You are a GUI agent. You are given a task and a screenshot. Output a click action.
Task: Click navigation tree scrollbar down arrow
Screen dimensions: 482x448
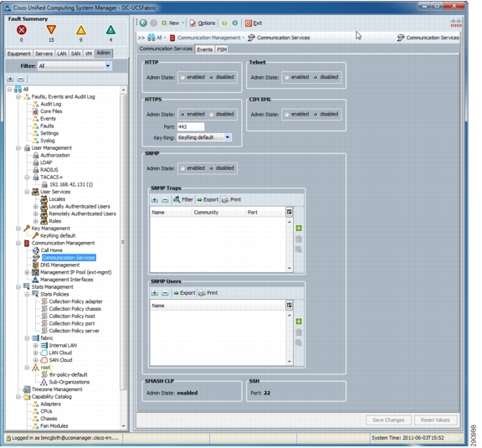pyautogui.click(x=123, y=426)
